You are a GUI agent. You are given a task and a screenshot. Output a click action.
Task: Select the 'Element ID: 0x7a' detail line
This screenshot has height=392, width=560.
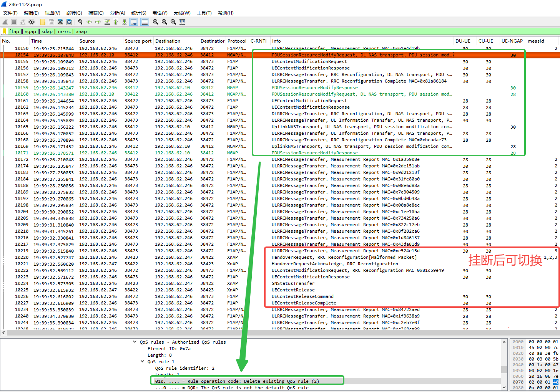169,349
